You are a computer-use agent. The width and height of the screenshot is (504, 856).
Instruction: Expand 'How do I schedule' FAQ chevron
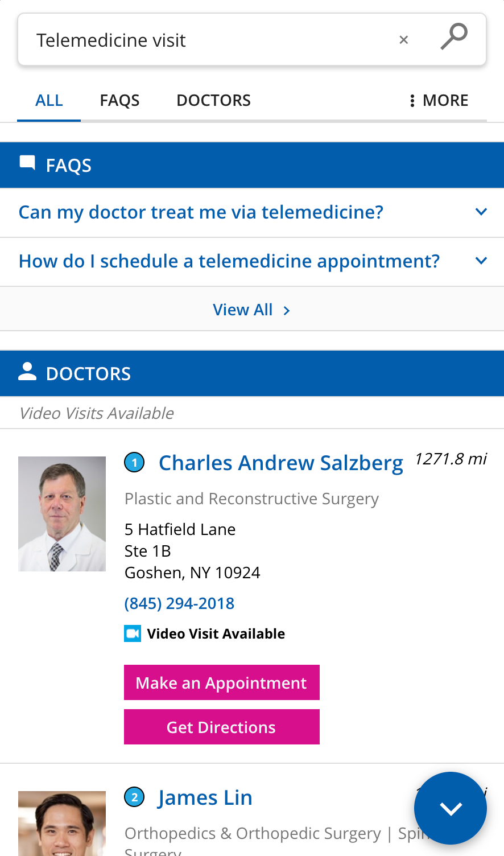pos(481,261)
